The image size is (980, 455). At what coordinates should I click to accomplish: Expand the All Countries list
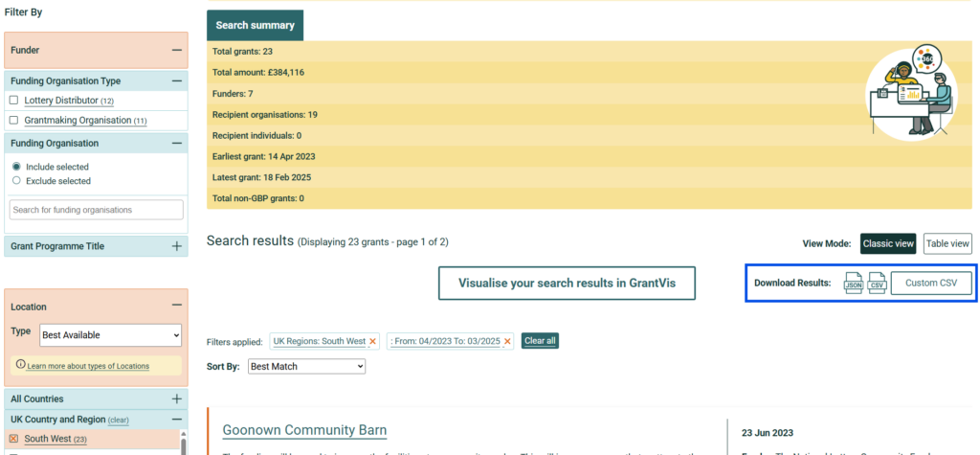pos(176,398)
